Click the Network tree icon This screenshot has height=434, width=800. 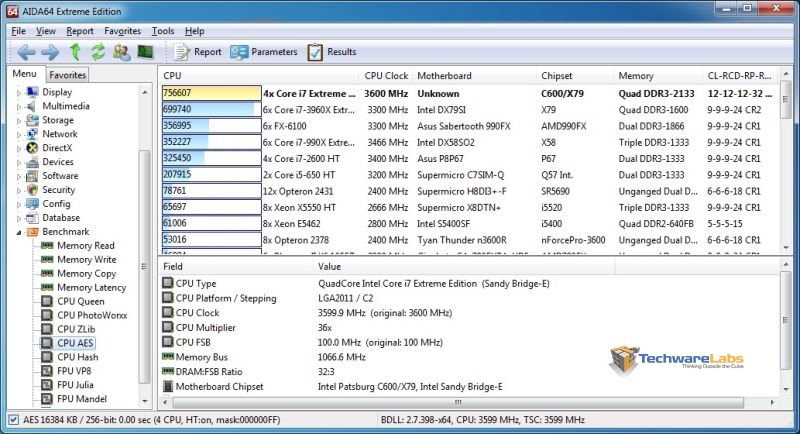(32, 134)
